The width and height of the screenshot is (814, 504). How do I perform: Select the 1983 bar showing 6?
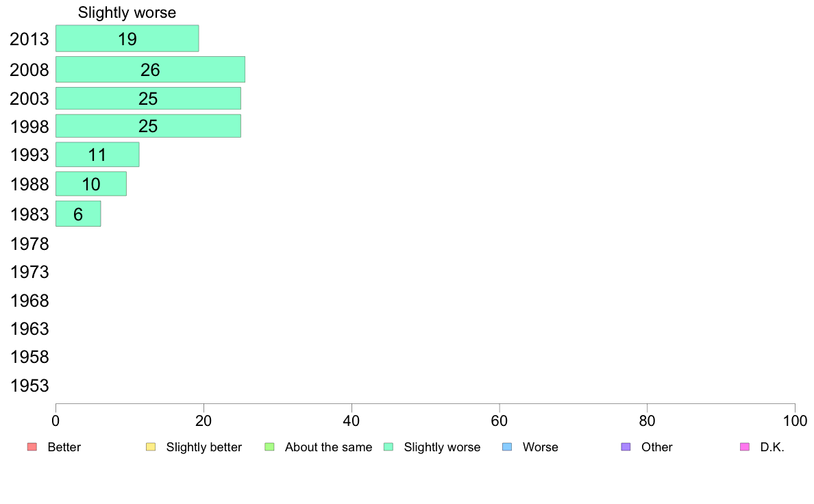pos(78,214)
